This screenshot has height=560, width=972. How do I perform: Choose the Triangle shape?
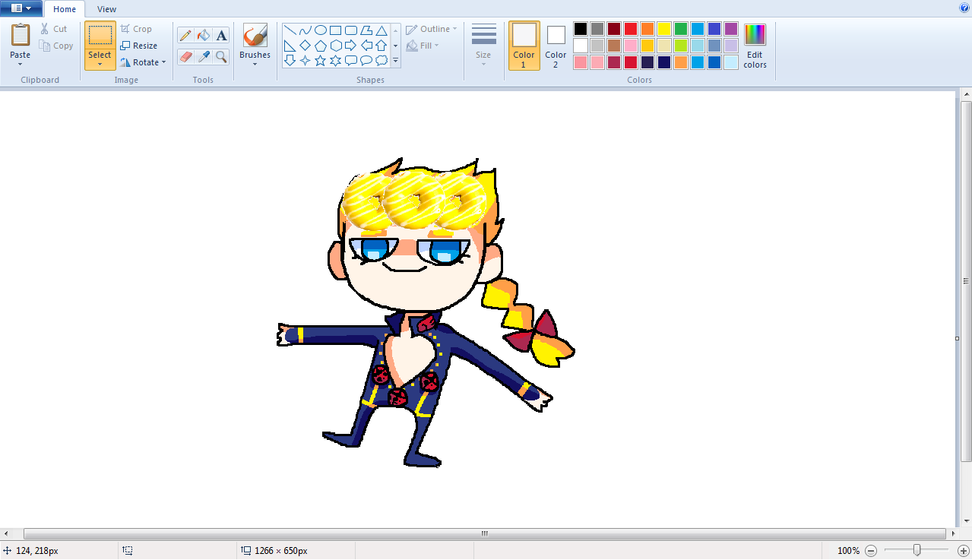(x=382, y=30)
